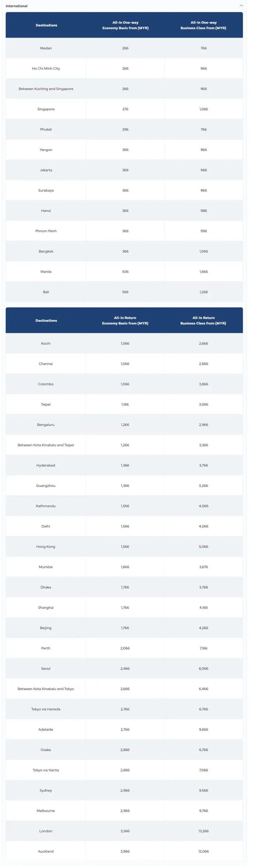Click Bali business class fare 1,266

pyautogui.click(x=203, y=292)
